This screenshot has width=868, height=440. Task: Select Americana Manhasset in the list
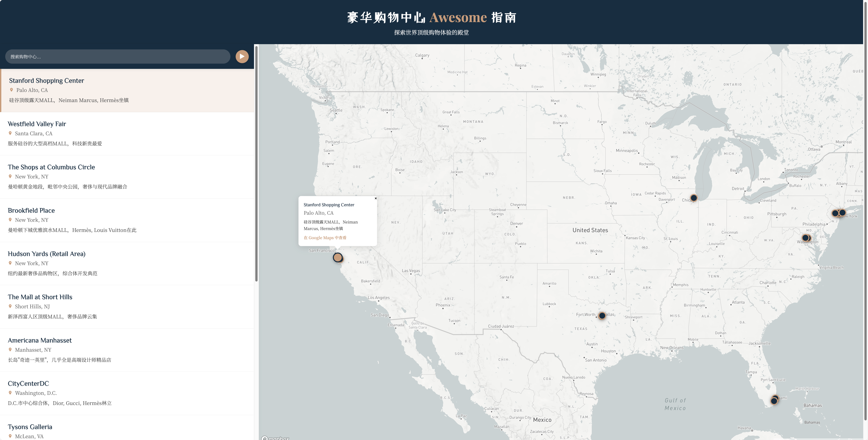tap(127, 350)
